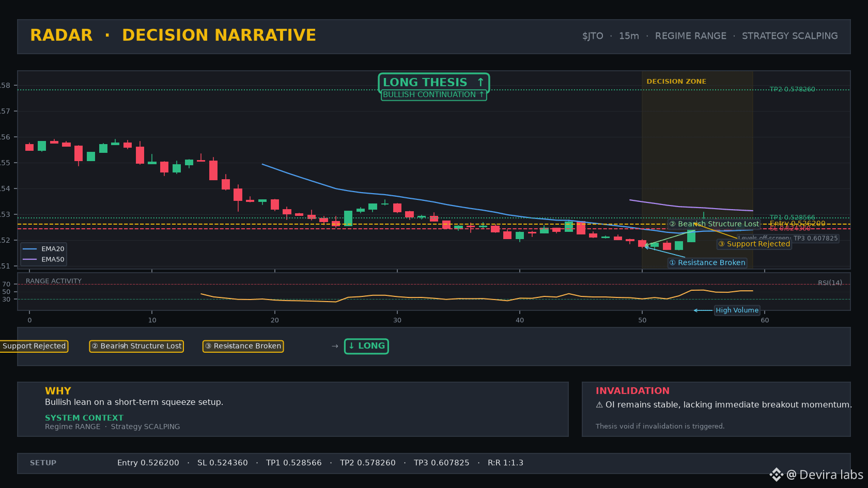Viewport: 868px width, 488px height.
Task: Click the High Volume label under the RSI panel
Action: pyautogui.click(x=737, y=310)
